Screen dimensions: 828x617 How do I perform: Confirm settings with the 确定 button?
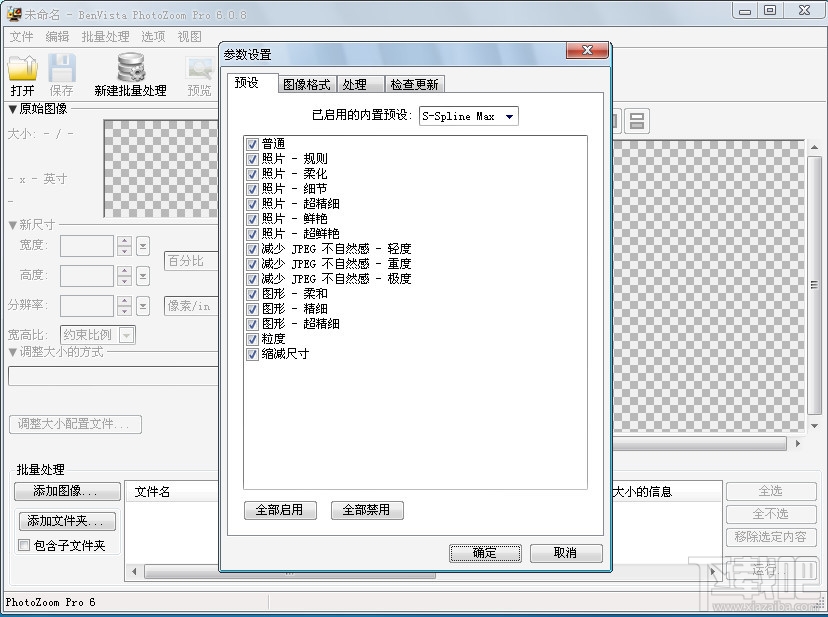click(x=485, y=553)
